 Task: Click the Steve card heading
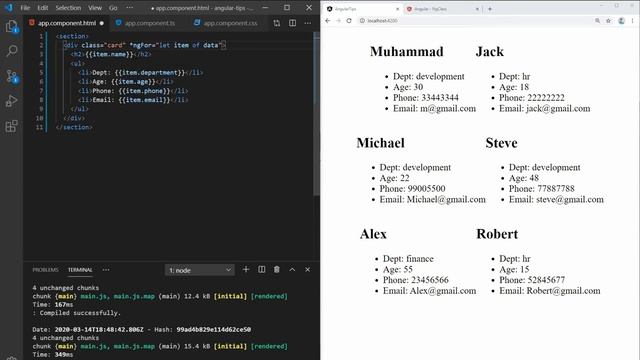(x=501, y=143)
